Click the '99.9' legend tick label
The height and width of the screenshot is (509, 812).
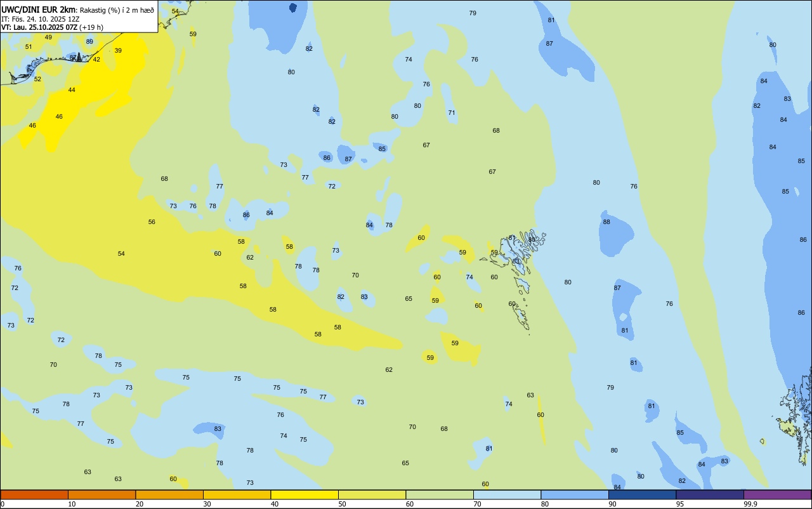pos(750,504)
